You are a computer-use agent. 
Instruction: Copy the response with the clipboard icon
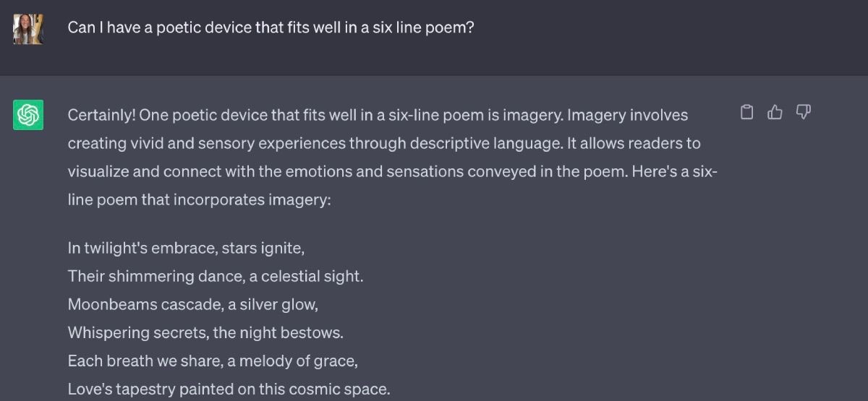(747, 112)
